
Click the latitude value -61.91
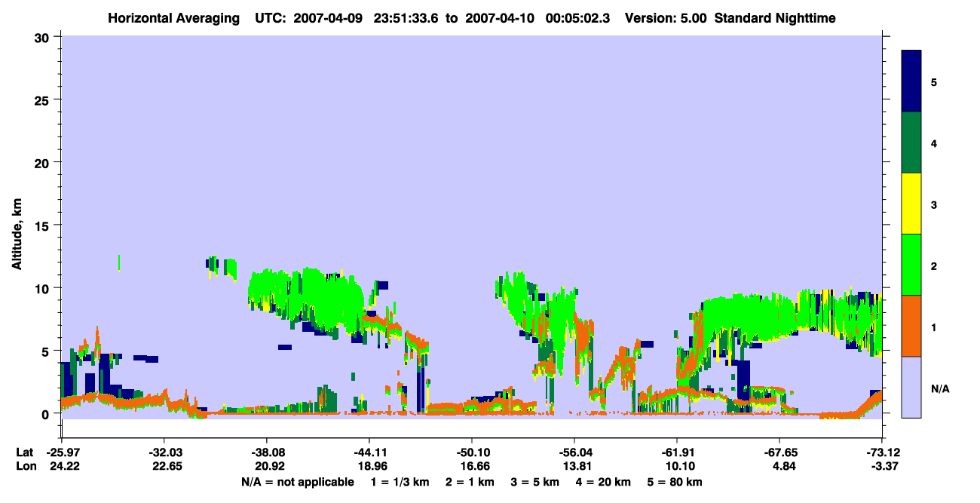677,452
